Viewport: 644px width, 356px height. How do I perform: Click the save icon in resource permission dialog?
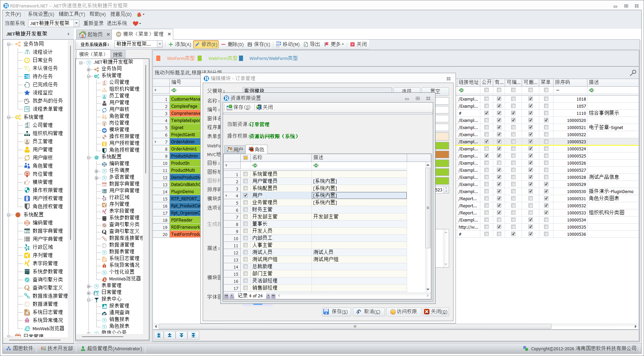coord(229,107)
